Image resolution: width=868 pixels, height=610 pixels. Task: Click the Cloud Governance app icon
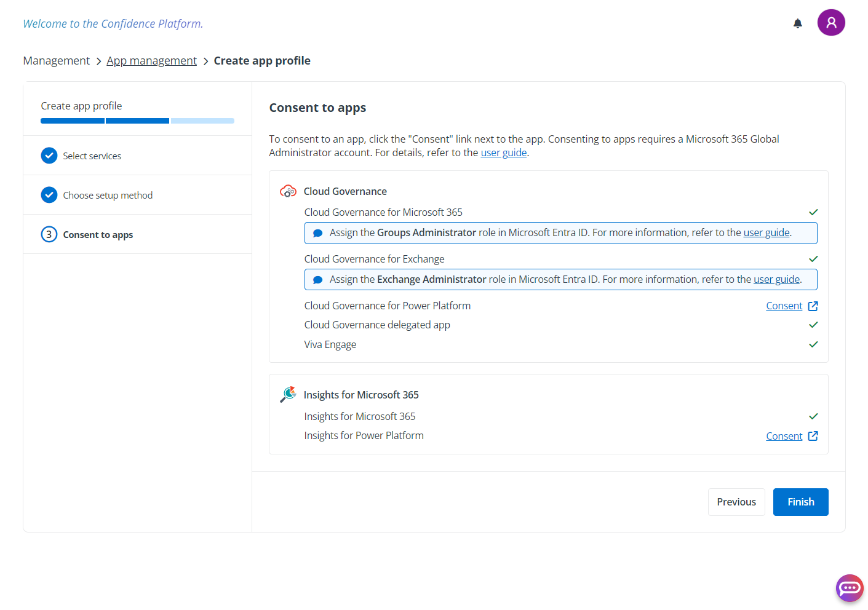[x=288, y=191]
